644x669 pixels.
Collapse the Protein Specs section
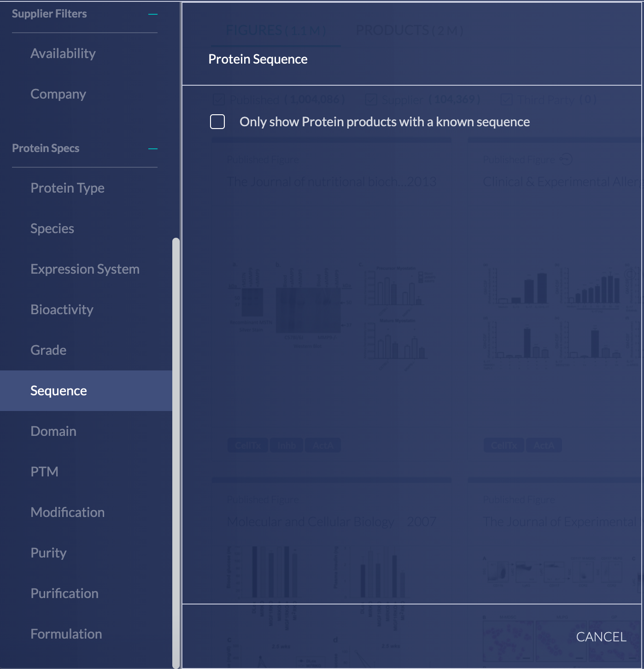pos(153,149)
